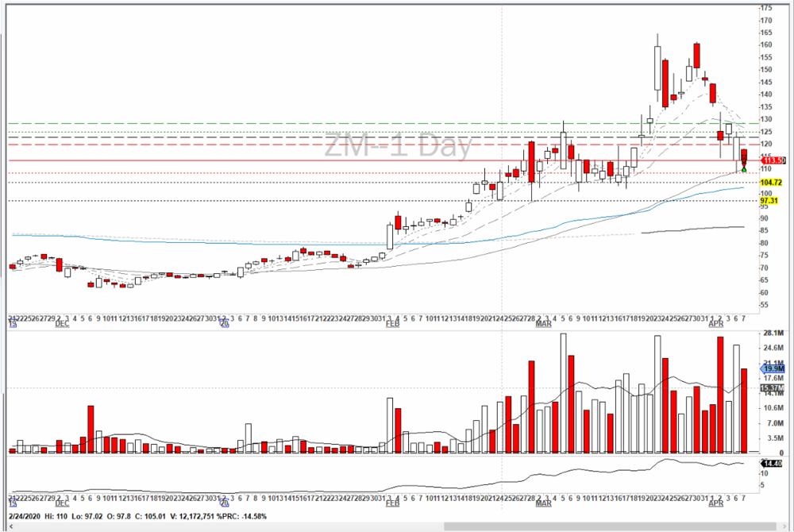
Task: Jump to the APR month label
Action: [x=716, y=325]
